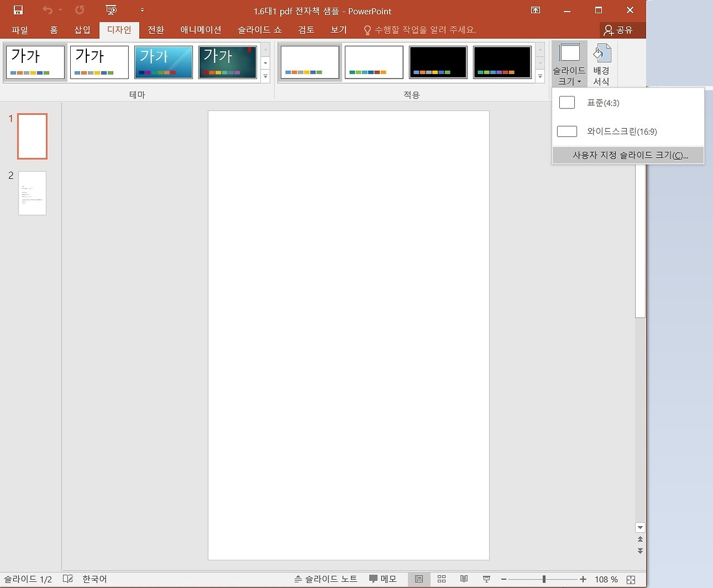This screenshot has height=588, width=713.
Task: Switch to the 홈 tab
Action: pos(53,30)
